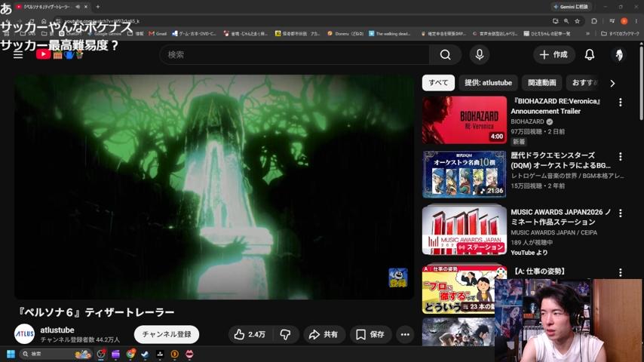Select the 提供: atlustube filter chip
This screenshot has width=644, height=362.
489,83
